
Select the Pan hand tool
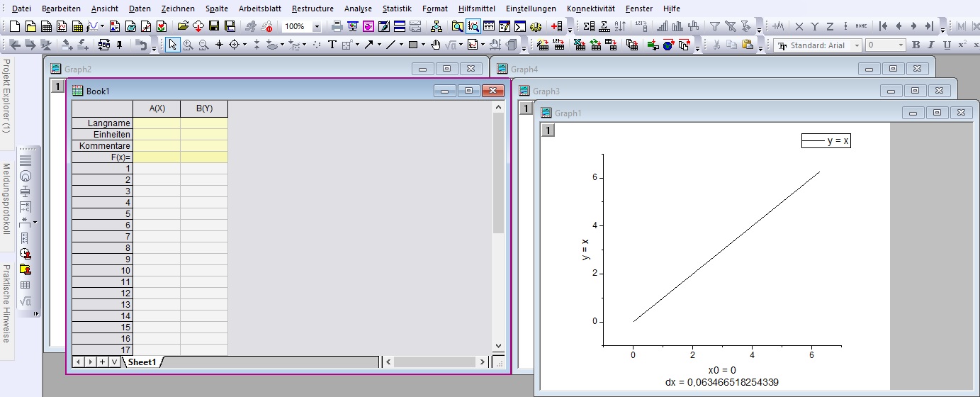pyautogui.click(x=435, y=45)
